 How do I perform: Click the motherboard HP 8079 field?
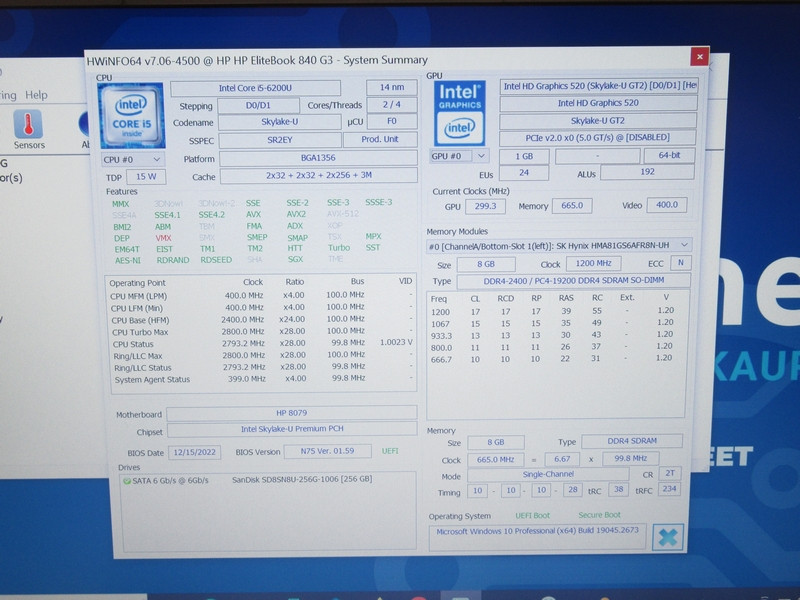pyautogui.click(x=292, y=413)
